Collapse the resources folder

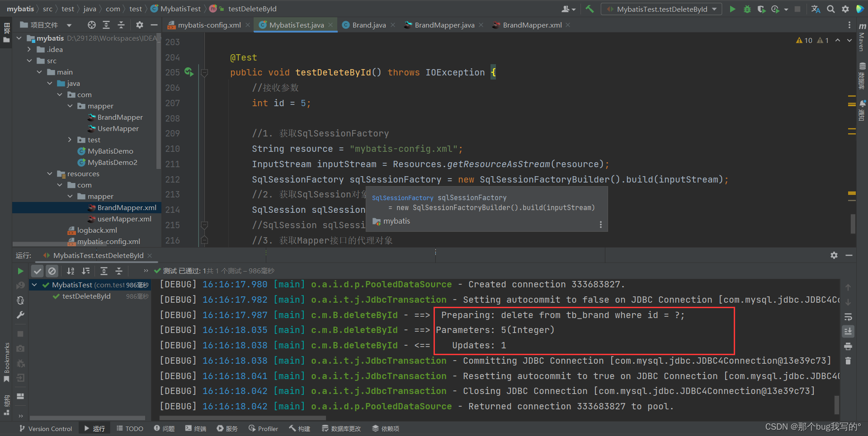point(50,173)
